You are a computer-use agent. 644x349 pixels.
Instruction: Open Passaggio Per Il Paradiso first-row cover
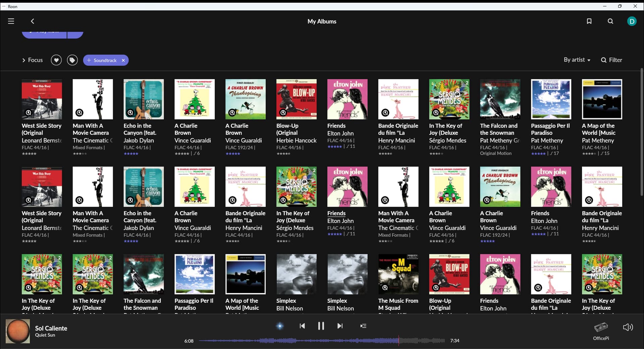tap(551, 99)
